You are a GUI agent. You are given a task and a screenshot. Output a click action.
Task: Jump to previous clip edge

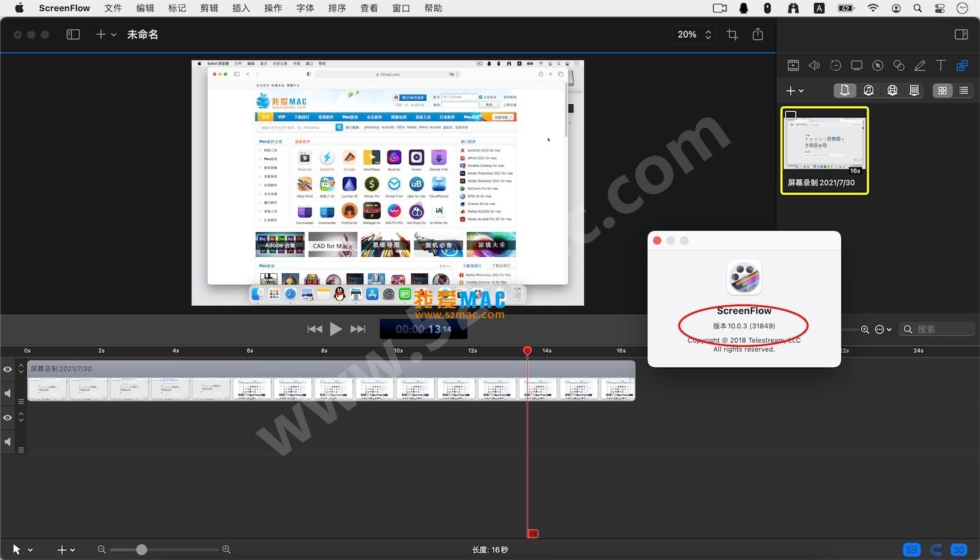point(315,329)
